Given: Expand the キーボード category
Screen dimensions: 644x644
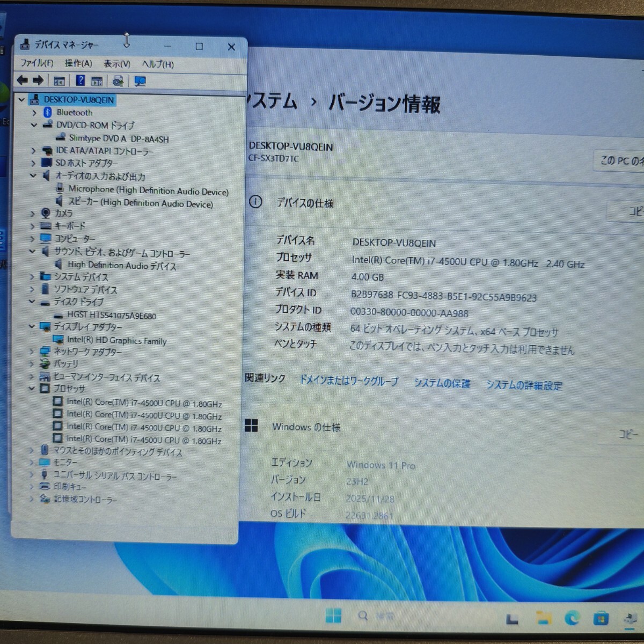Looking at the screenshot, I should click(33, 226).
